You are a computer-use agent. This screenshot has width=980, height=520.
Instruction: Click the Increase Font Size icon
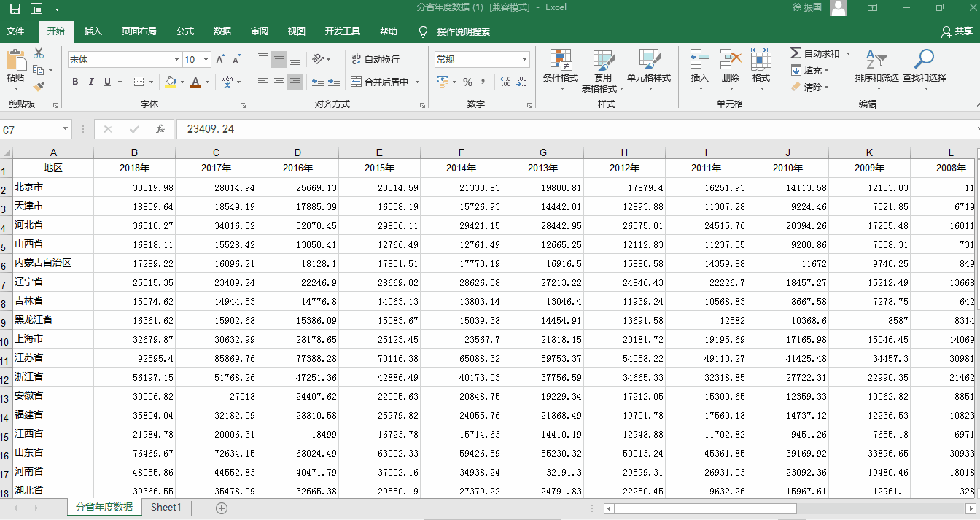click(x=220, y=60)
